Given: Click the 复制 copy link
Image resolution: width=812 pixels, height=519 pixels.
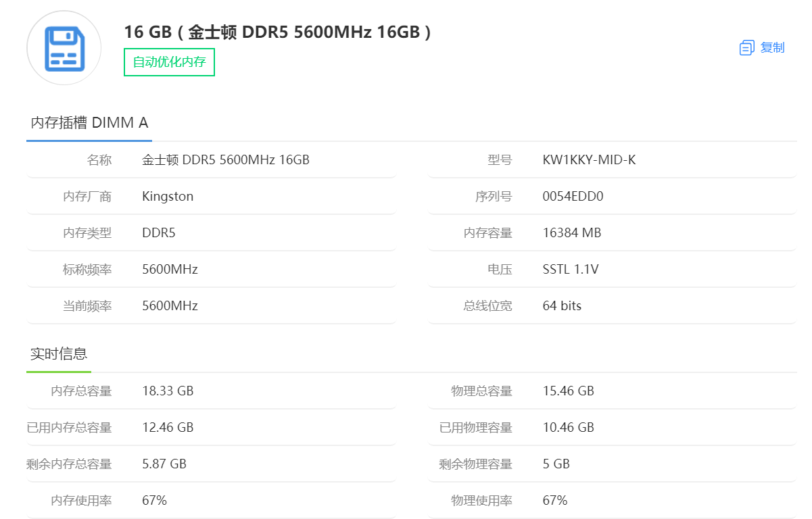Looking at the screenshot, I should 772,48.
